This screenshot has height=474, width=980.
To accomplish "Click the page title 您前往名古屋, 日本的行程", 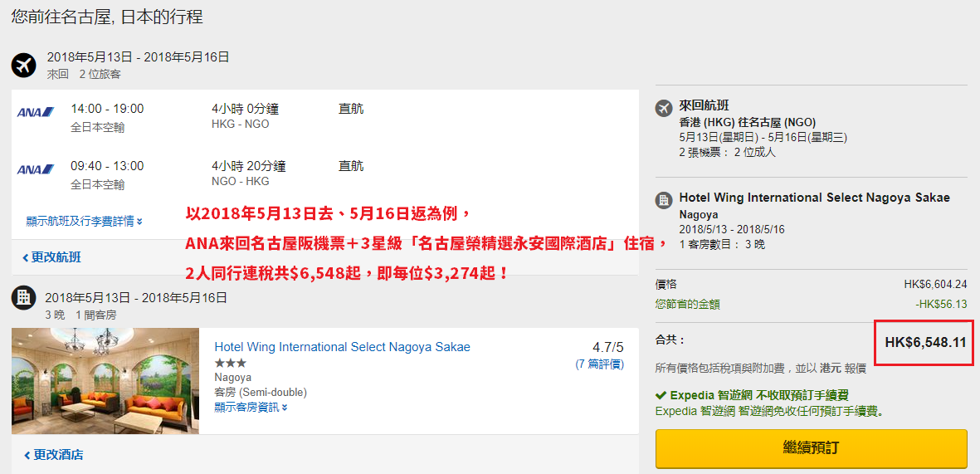I will 107,17.
